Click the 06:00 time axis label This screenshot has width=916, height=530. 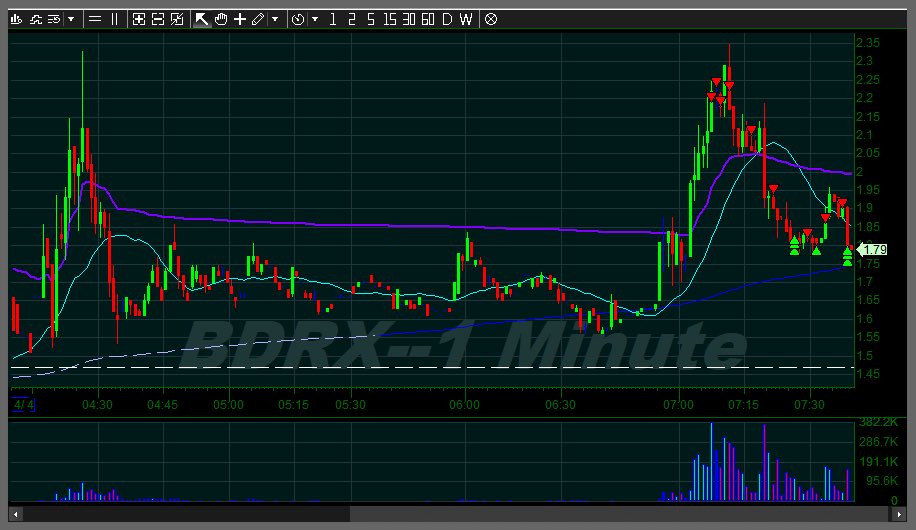click(x=464, y=404)
